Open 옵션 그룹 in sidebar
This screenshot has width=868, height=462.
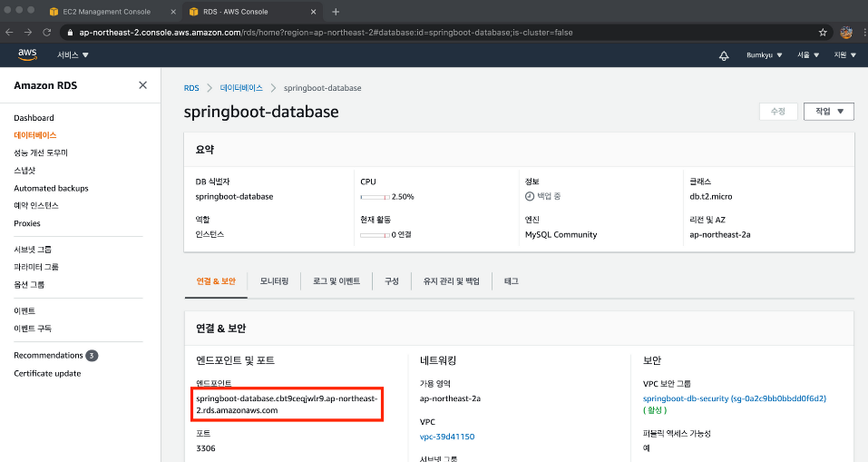(x=29, y=285)
